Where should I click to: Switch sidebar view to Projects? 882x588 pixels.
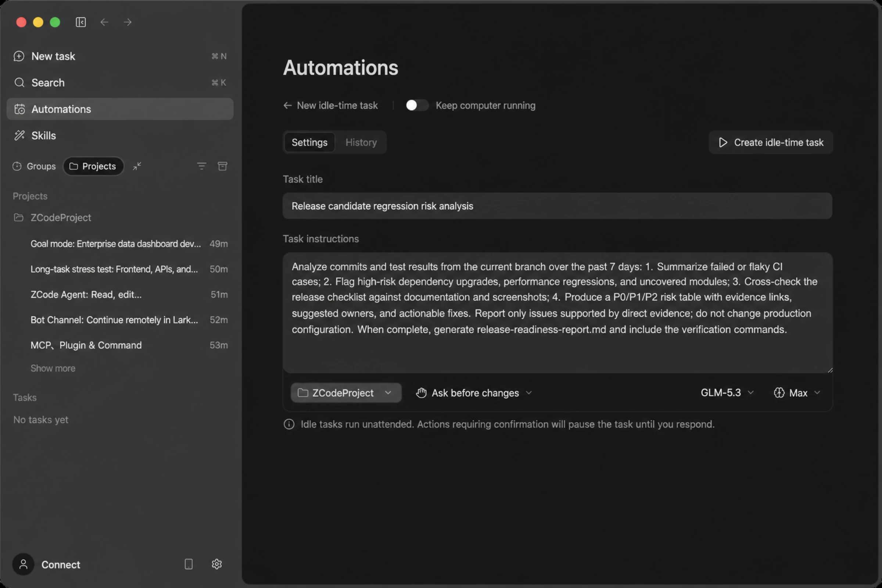[93, 166]
